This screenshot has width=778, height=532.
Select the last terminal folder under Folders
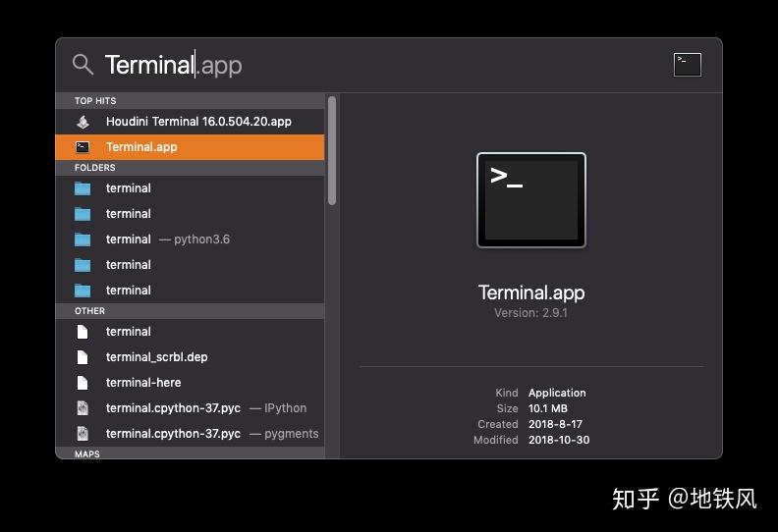(x=190, y=291)
